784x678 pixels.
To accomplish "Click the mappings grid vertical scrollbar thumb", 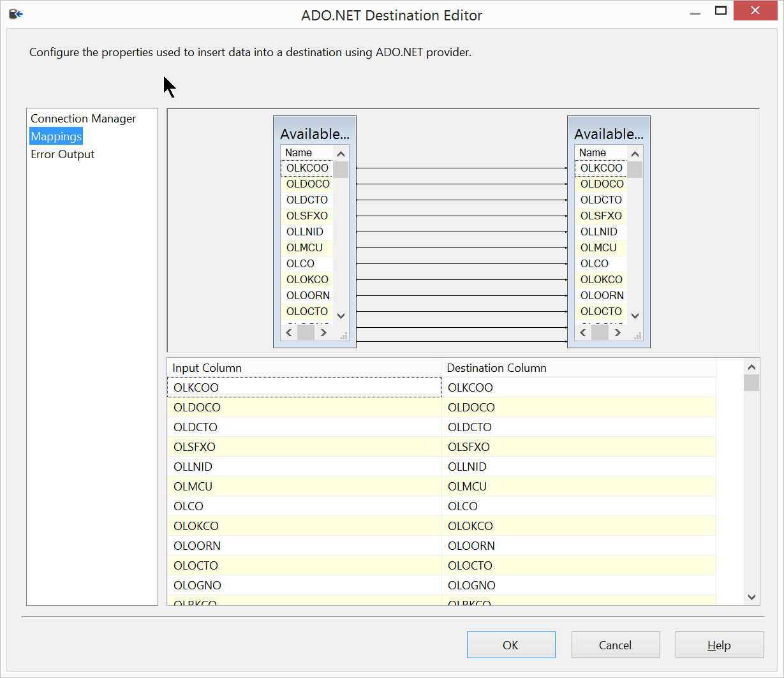I will pos(751,383).
